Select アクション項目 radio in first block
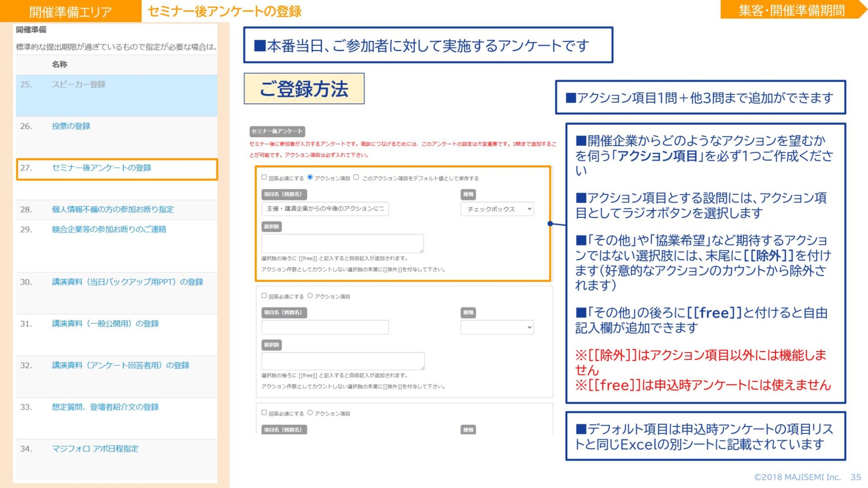Image resolution: width=868 pixels, height=488 pixels. coord(310,177)
